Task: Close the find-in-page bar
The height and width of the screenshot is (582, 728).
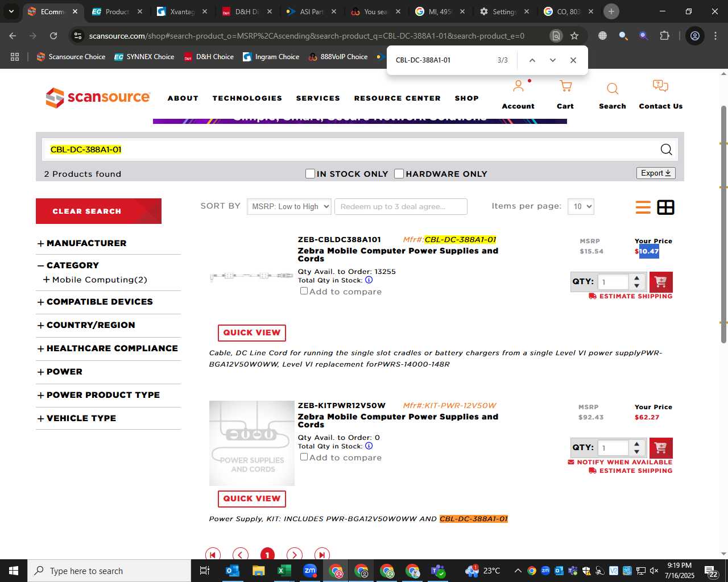Action: pos(573,60)
